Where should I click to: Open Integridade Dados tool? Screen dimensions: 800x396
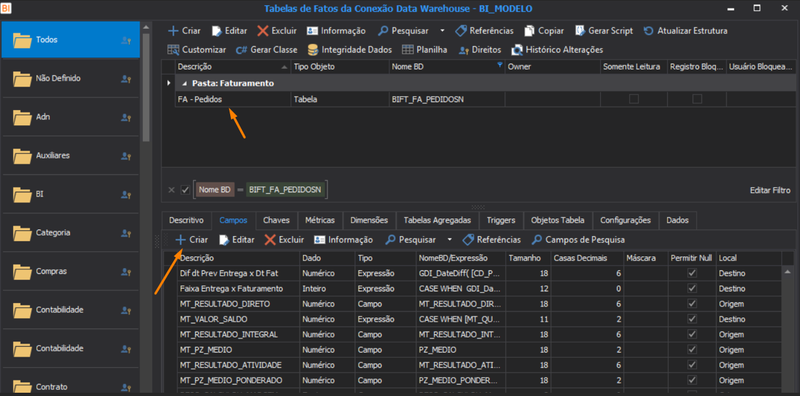point(349,50)
